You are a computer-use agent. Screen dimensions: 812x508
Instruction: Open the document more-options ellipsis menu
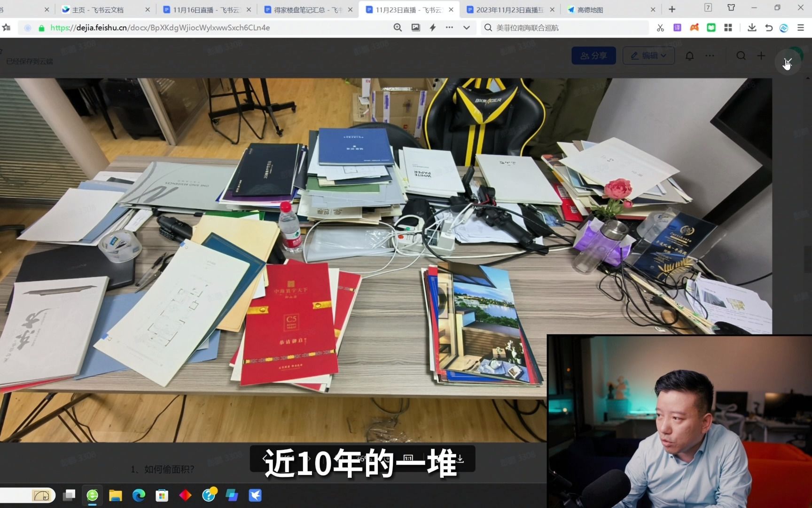coord(710,56)
